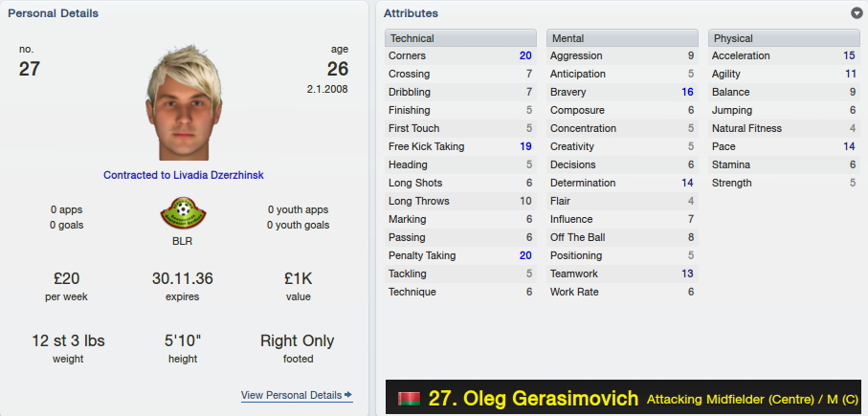Click the Determination attribute row

pyautogui.click(x=622, y=183)
